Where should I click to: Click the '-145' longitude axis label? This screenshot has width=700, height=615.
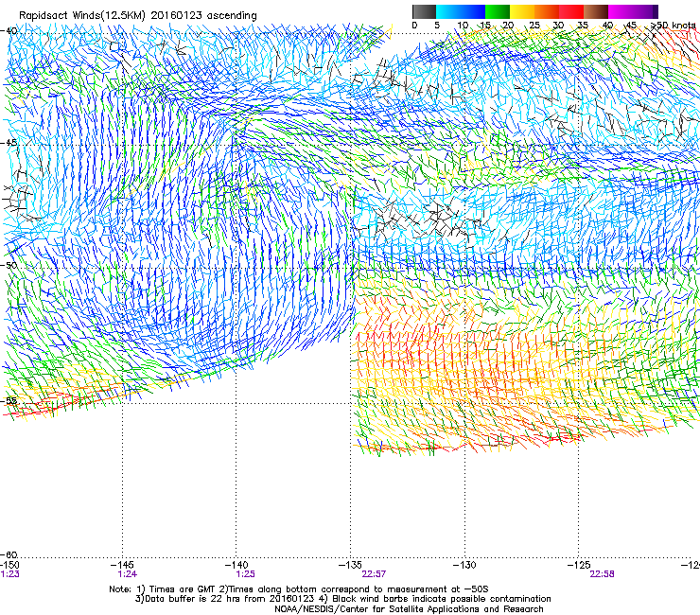tap(122, 565)
